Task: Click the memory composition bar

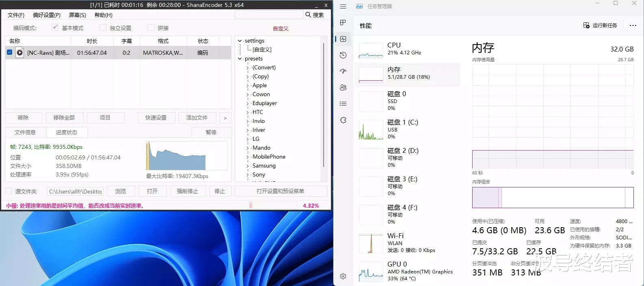Action: [553, 198]
